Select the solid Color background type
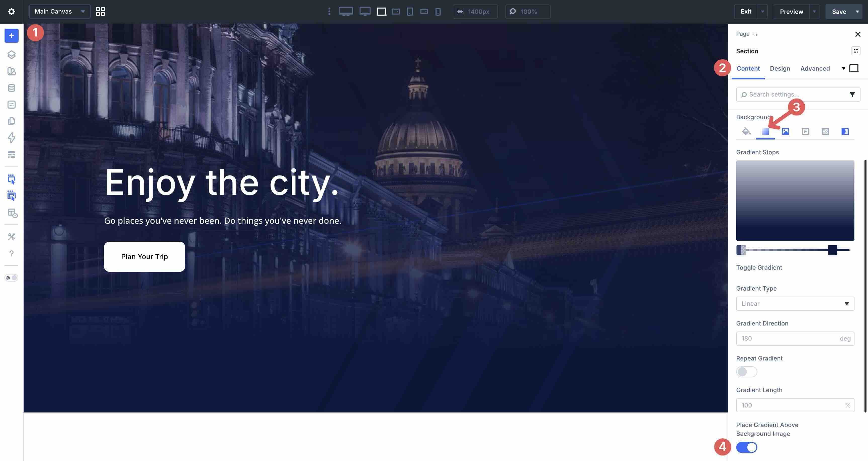Viewport: 868px width, 461px height. (746, 131)
